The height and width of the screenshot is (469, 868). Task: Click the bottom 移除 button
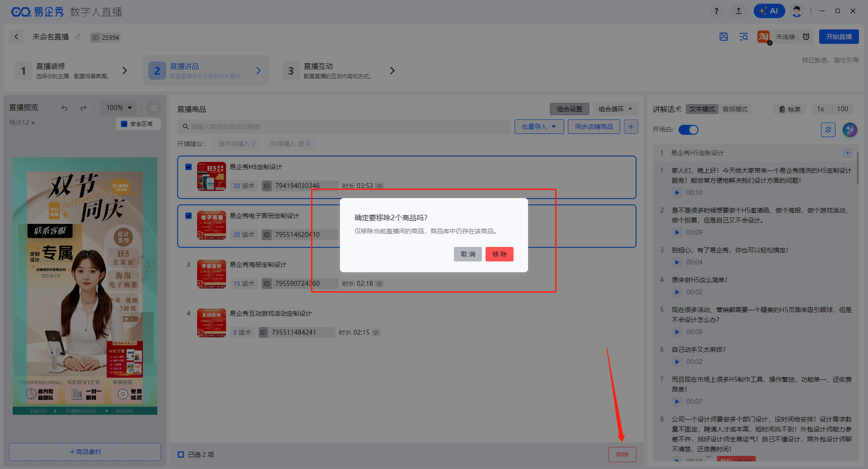point(622,455)
